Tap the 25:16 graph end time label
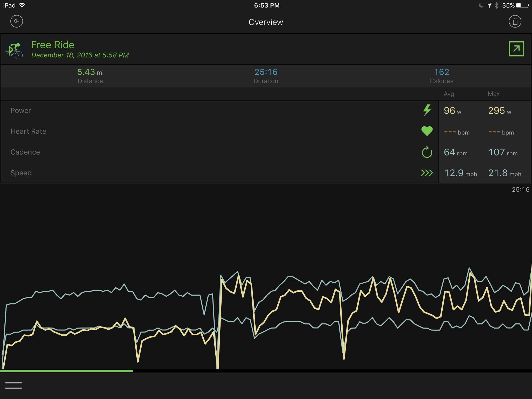This screenshot has width=532, height=399. click(x=521, y=190)
